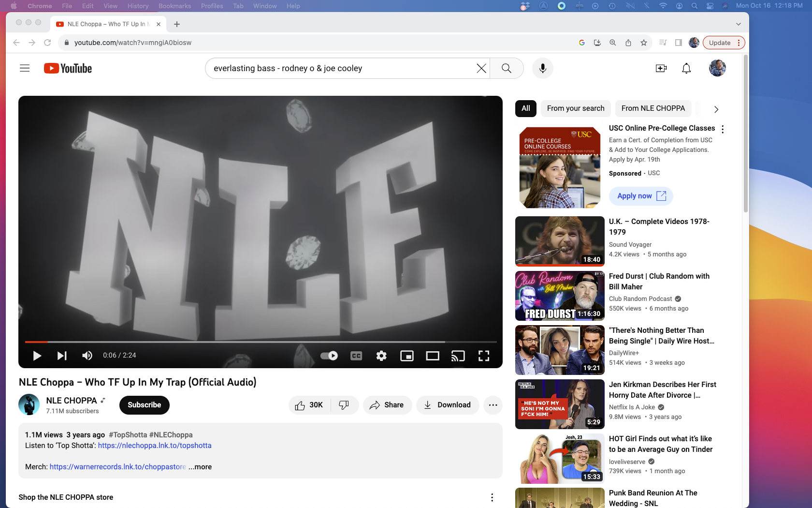Open the Create video icon
The height and width of the screenshot is (508, 812).
[661, 68]
